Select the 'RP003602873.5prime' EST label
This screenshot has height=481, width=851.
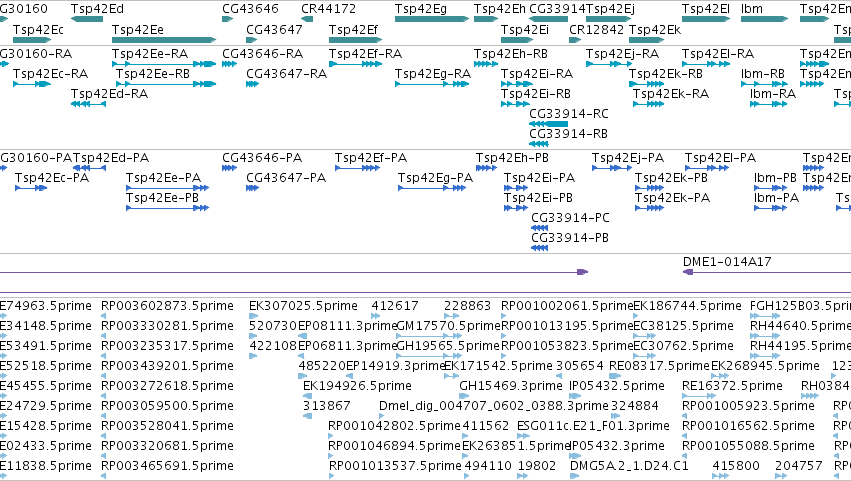[167, 306]
